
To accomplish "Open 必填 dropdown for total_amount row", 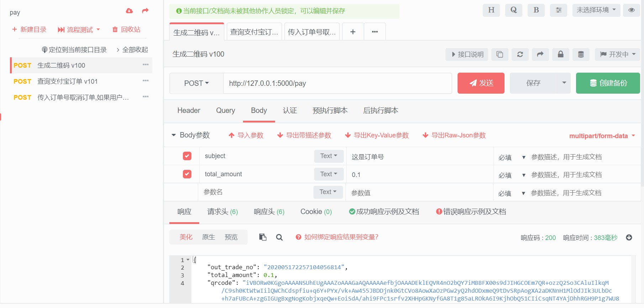I will click(512, 175).
